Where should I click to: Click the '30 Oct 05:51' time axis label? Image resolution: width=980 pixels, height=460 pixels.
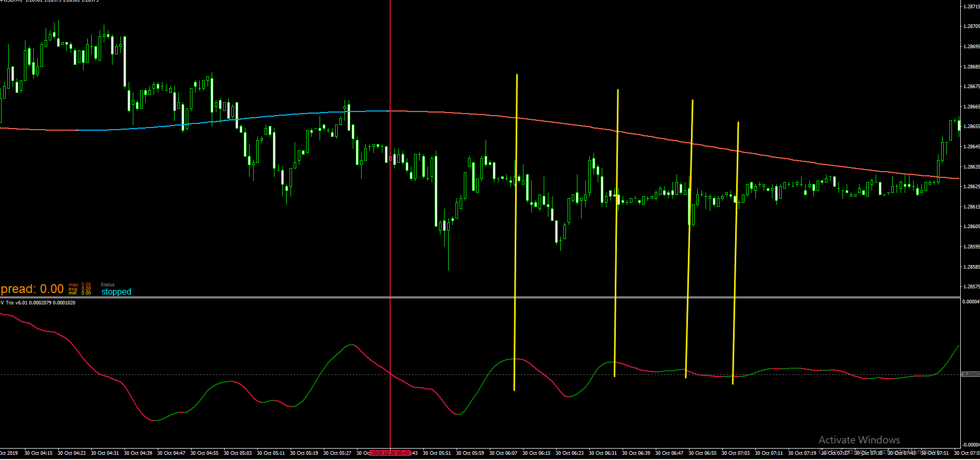coord(437,453)
